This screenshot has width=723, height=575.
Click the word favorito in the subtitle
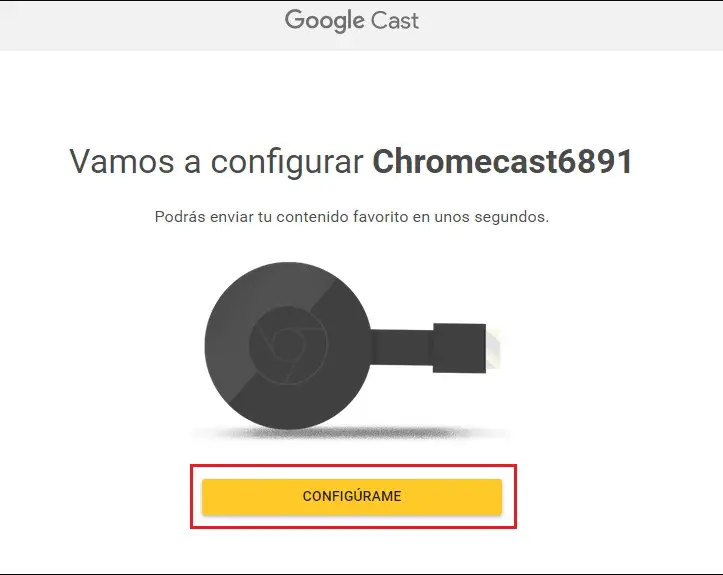(x=381, y=217)
